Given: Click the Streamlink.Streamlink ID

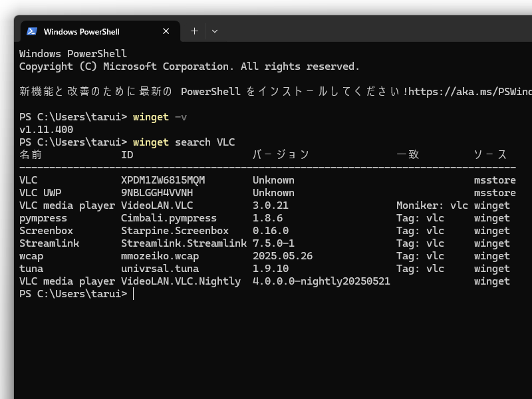Looking at the screenshot, I should click(x=182, y=243).
